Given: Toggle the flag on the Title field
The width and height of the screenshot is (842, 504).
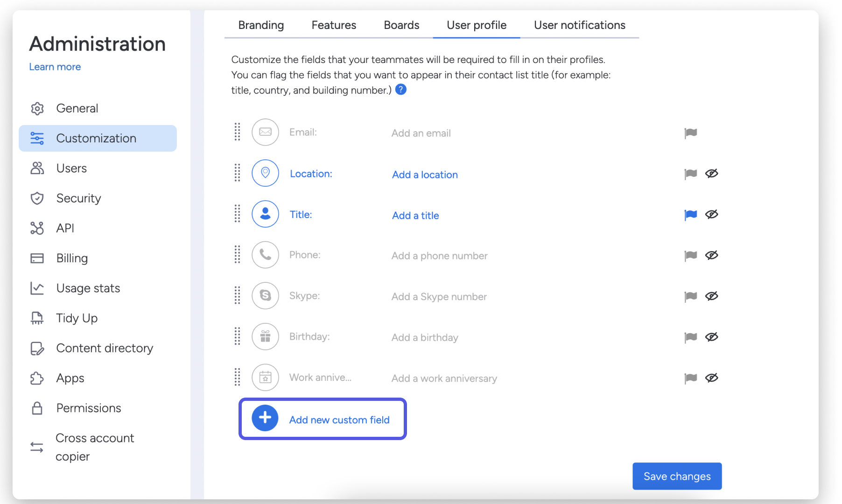Looking at the screenshot, I should (690, 215).
